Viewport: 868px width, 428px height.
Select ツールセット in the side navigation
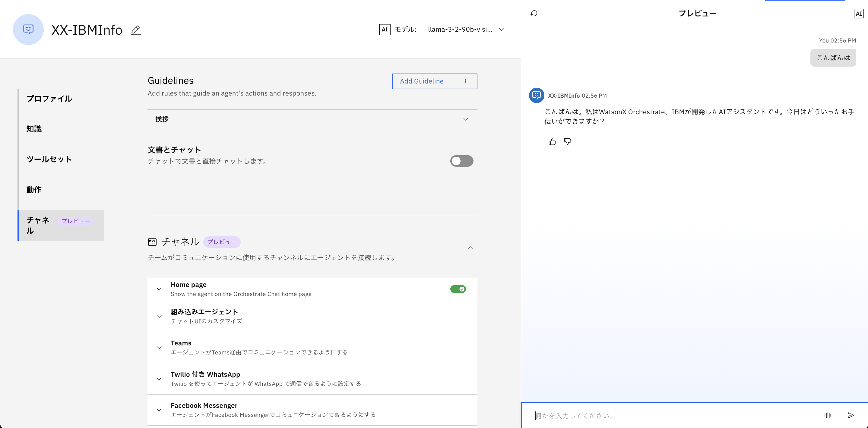49,159
